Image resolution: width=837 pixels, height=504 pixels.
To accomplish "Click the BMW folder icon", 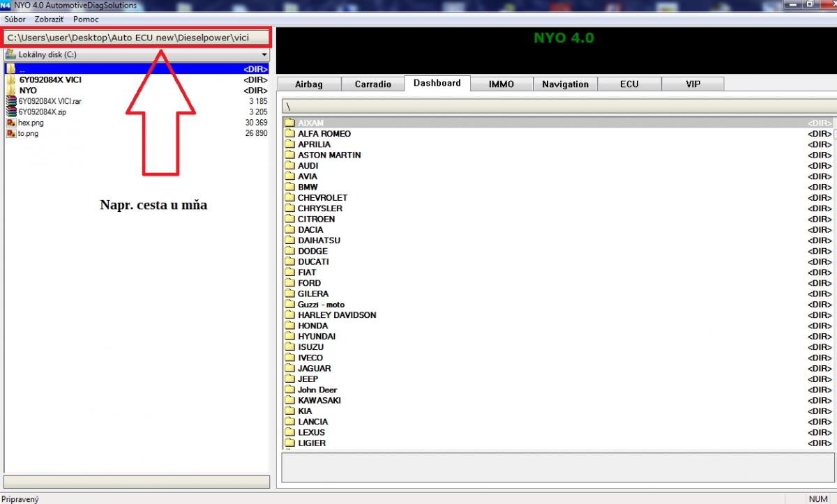I will [290, 187].
